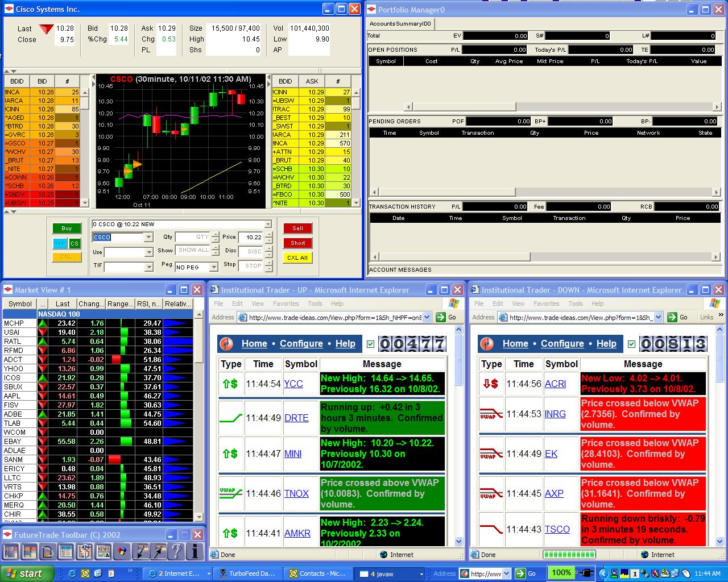Open the CSCO symbol dropdown

(x=148, y=237)
